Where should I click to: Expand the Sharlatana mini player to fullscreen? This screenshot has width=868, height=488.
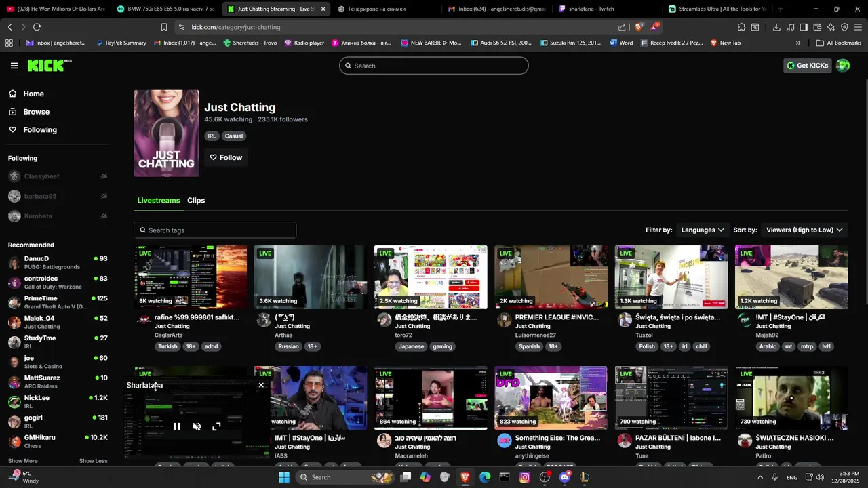(x=216, y=426)
